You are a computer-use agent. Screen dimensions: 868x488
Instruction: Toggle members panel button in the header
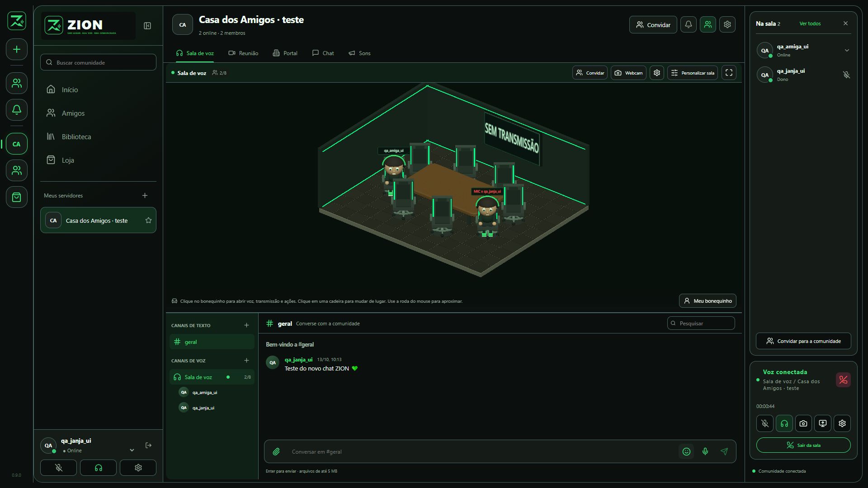(708, 24)
